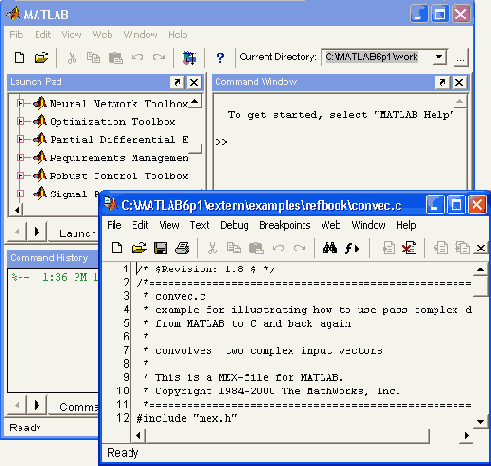Click Open file icon in editor toolbar

coord(139,248)
